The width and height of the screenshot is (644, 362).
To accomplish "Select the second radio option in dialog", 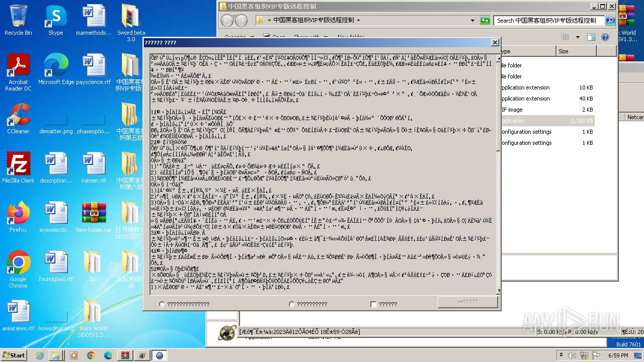I will tap(292, 304).
